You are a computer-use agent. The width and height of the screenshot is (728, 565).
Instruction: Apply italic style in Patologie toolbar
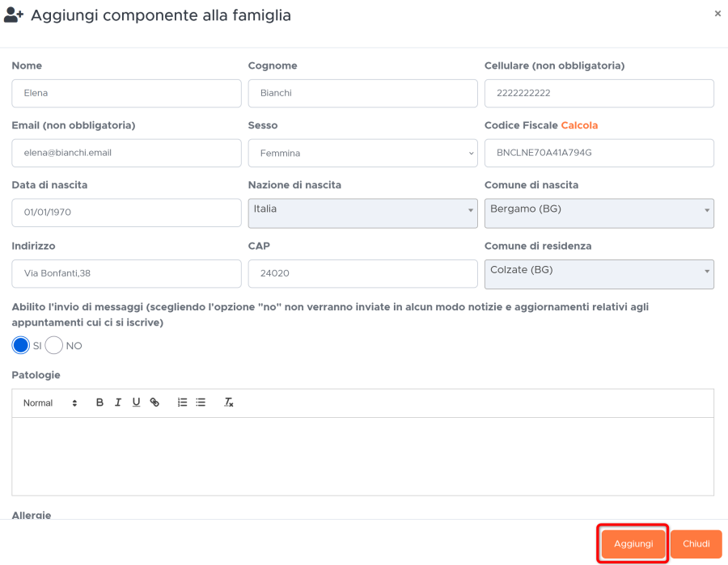(118, 403)
